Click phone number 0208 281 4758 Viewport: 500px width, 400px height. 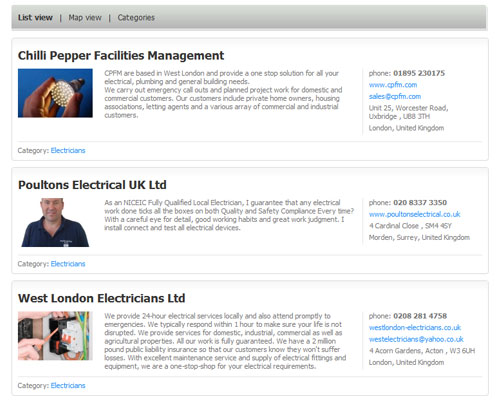pyautogui.click(x=420, y=316)
